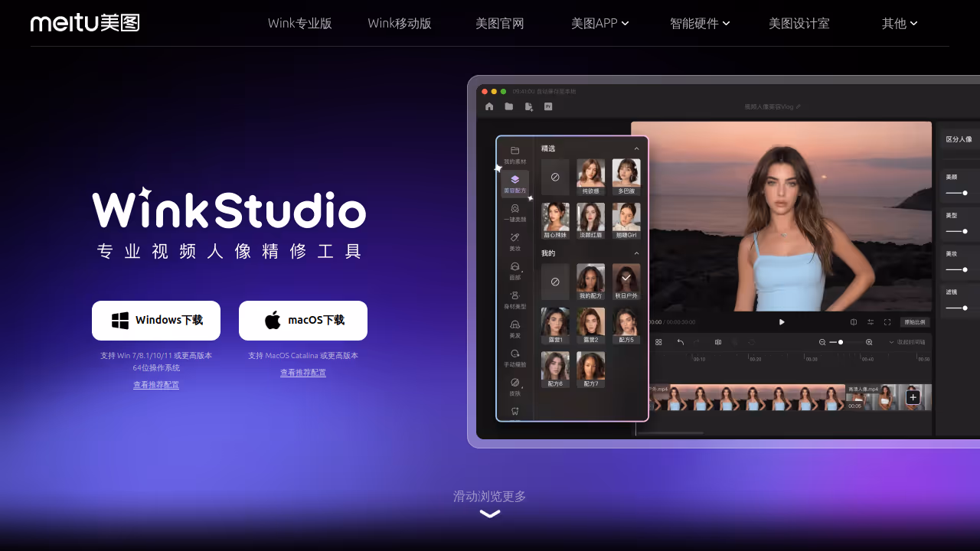Open 查看推荐配置 link under Windows download
The image size is (980, 551).
(x=156, y=385)
